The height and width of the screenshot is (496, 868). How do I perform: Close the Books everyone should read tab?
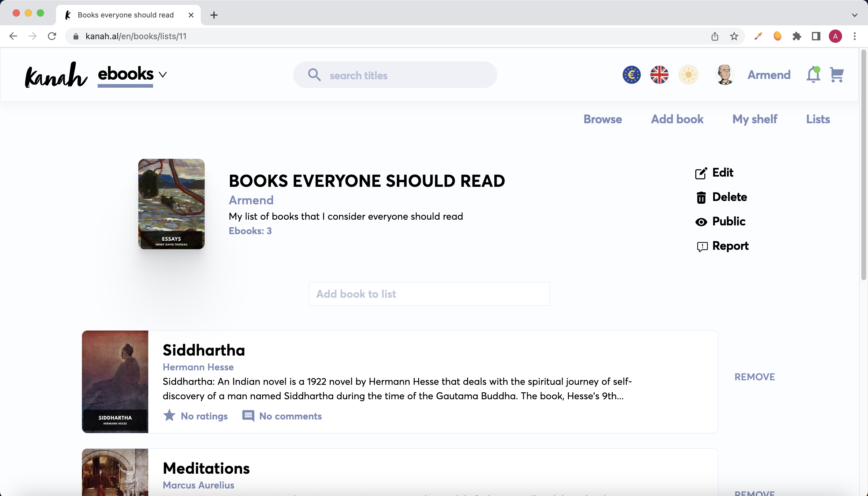point(191,15)
